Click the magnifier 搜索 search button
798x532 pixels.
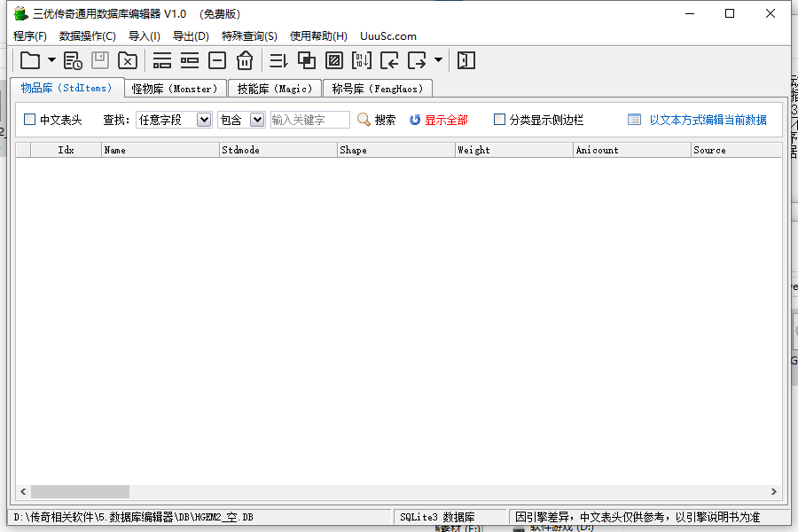[x=376, y=120]
